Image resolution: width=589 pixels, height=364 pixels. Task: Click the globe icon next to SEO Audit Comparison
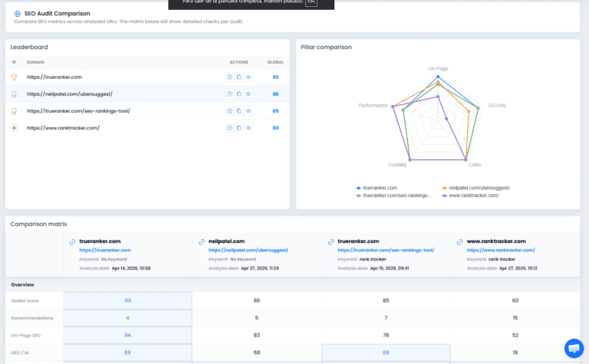click(x=18, y=14)
